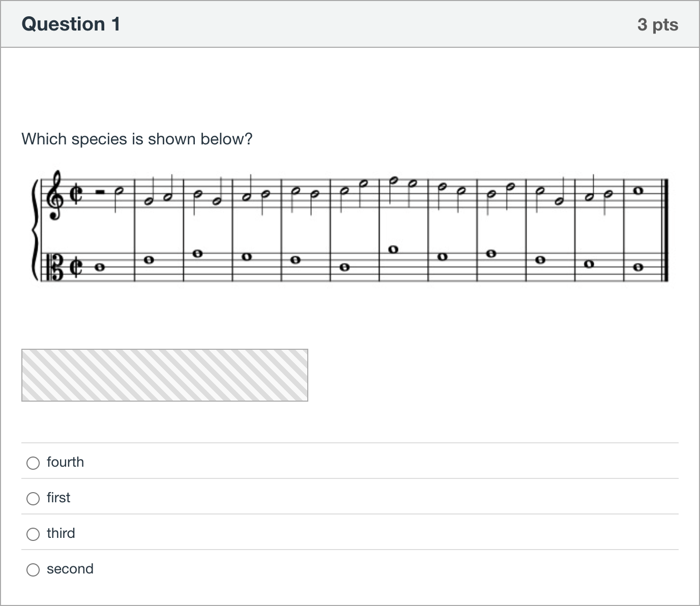Choose the "second" answer radio button
This screenshot has width=700, height=606.
tap(33, 569)
